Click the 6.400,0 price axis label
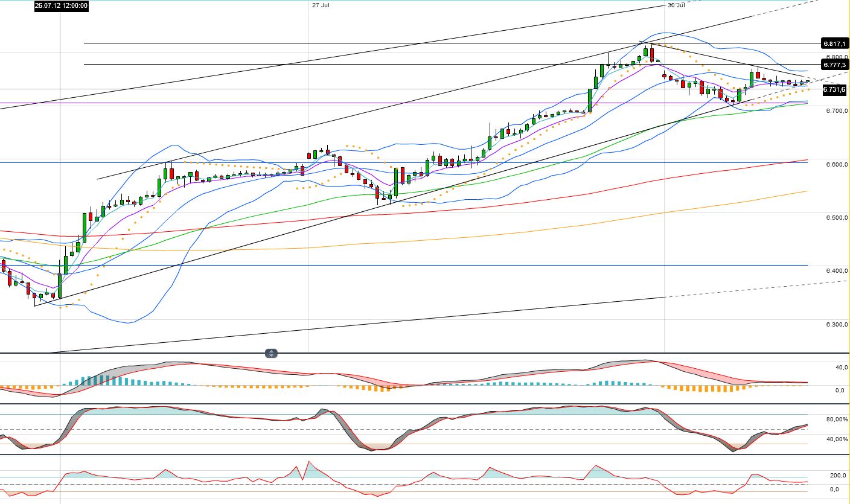Viewport: 850px width, 504px height. click(836, 271)
